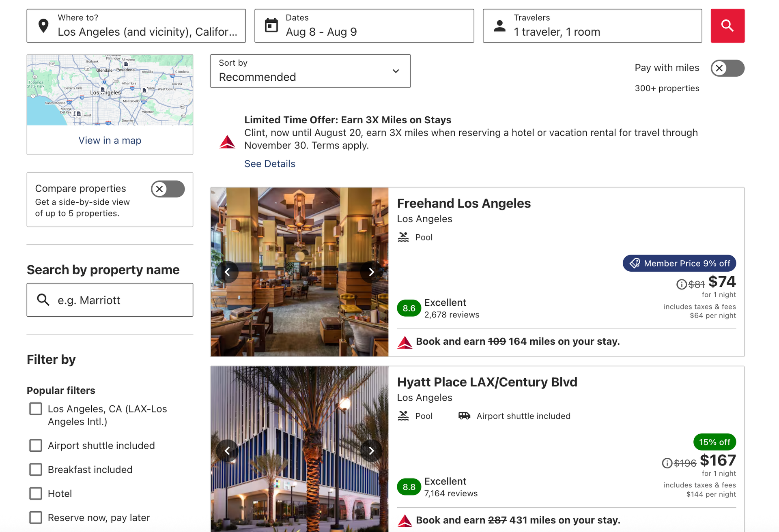Open the Where to destination field

pos(136,26)
